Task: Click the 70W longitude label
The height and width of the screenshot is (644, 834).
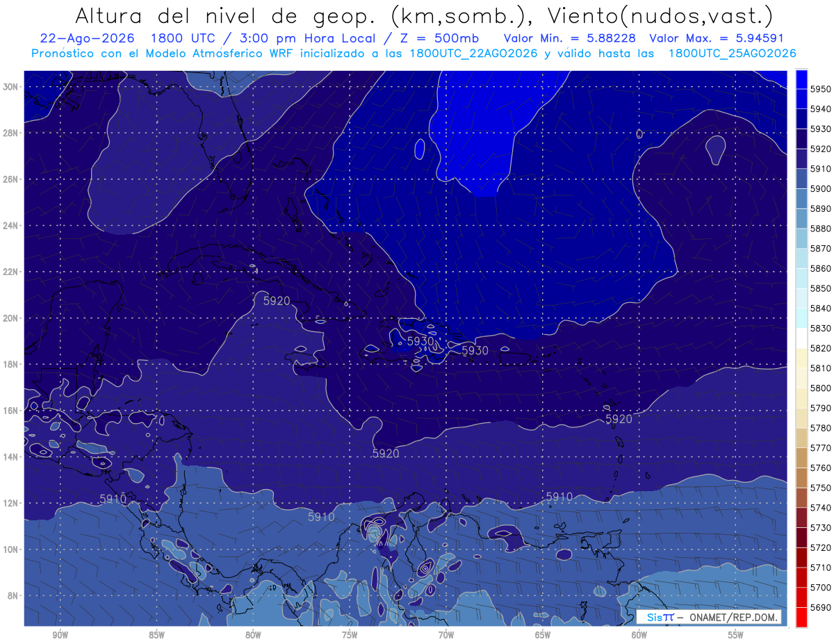Action: (446, 635)
